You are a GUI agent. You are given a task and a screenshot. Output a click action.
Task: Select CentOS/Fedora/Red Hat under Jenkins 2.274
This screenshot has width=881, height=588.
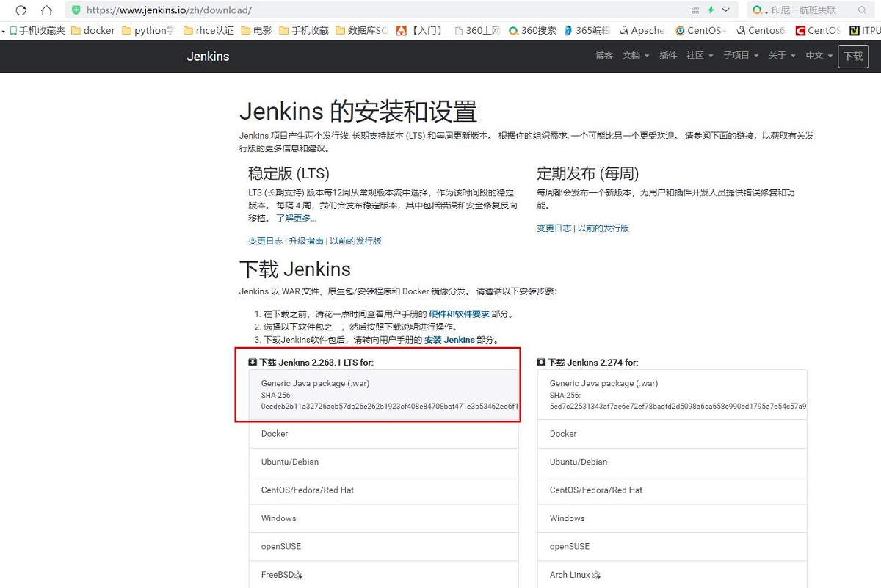[x=672, y=490]
